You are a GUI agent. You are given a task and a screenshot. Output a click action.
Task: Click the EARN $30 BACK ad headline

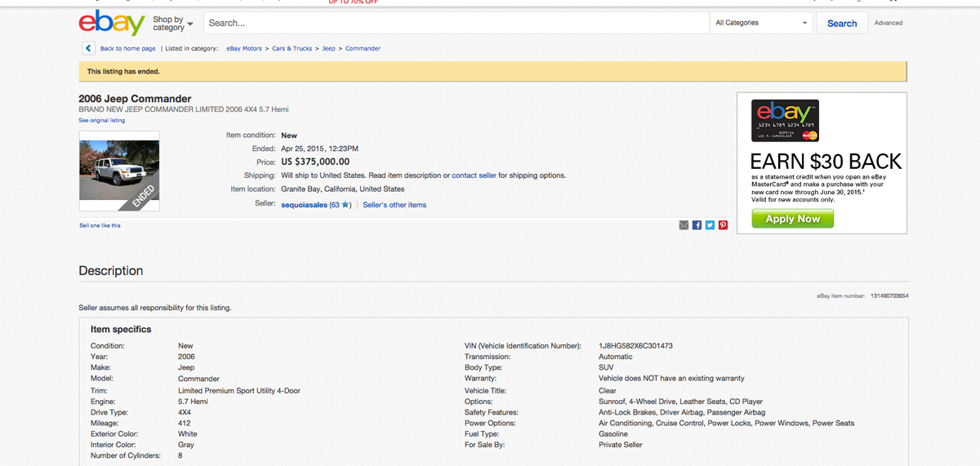tap(826, 161)
